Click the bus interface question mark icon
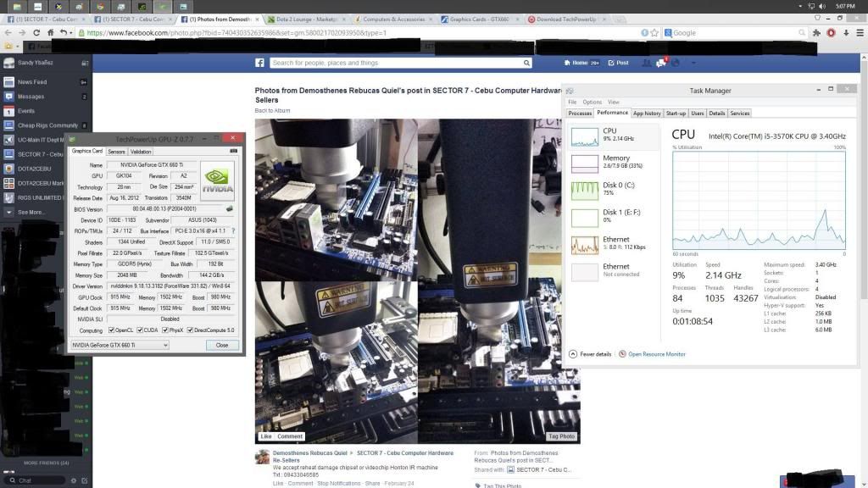The image size is (868, 488). pyautogui.click(x=233, y=230)
